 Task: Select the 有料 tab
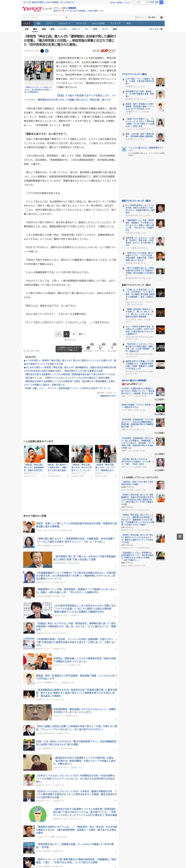(128, 24)
